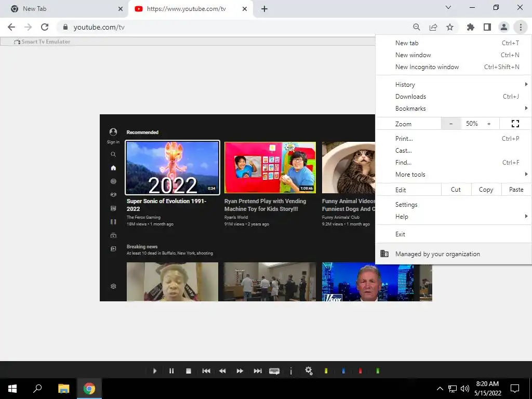This screenshot has width=532, height=399.
Task: Click the 'Recommended' section heading
Action: click(142, 132)
